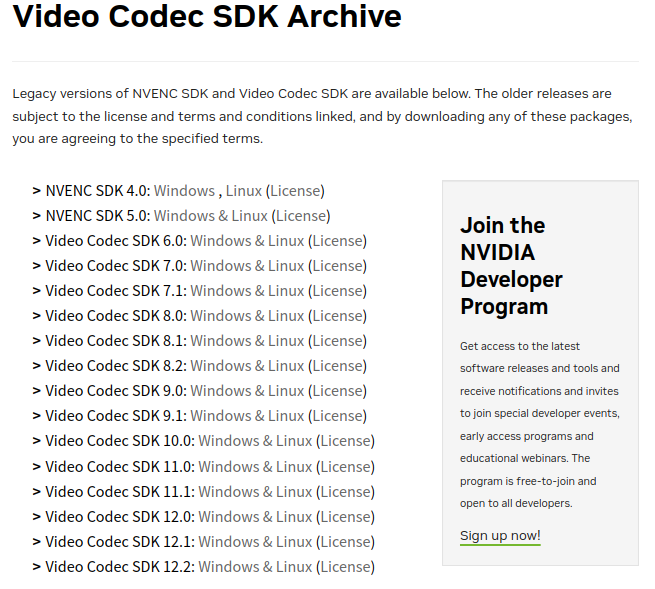The image size is (655, 589).
Task: Open Video Codec SDK 12.0 License link
Action: click(x=345, y=518)
